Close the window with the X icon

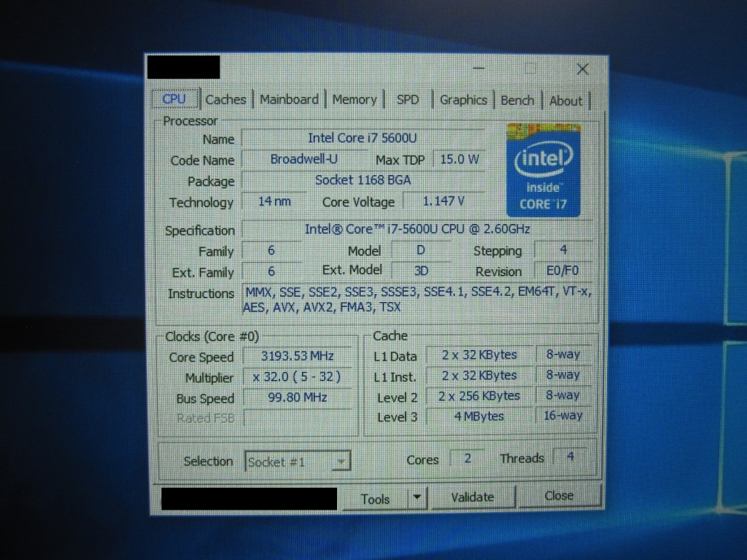coord(582,69)
